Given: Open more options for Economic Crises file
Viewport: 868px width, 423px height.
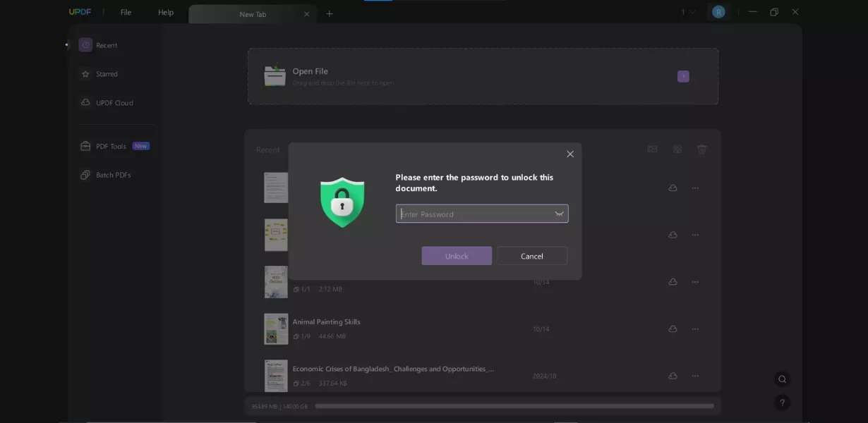Looking at the screenshot, I should click(x=695, y=376).
